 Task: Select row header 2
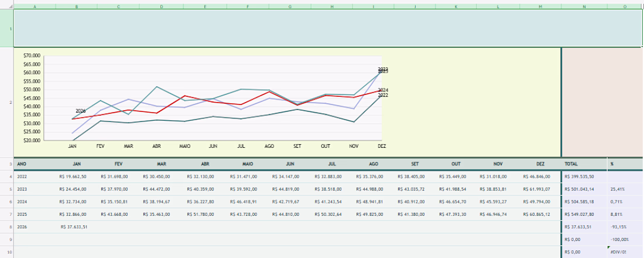pos(6,102)
